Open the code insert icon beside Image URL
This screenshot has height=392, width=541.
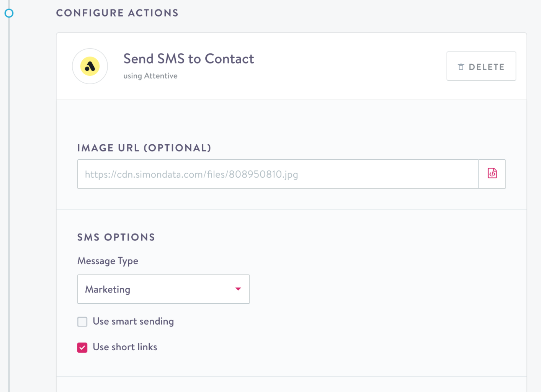[x=492, y=174]
